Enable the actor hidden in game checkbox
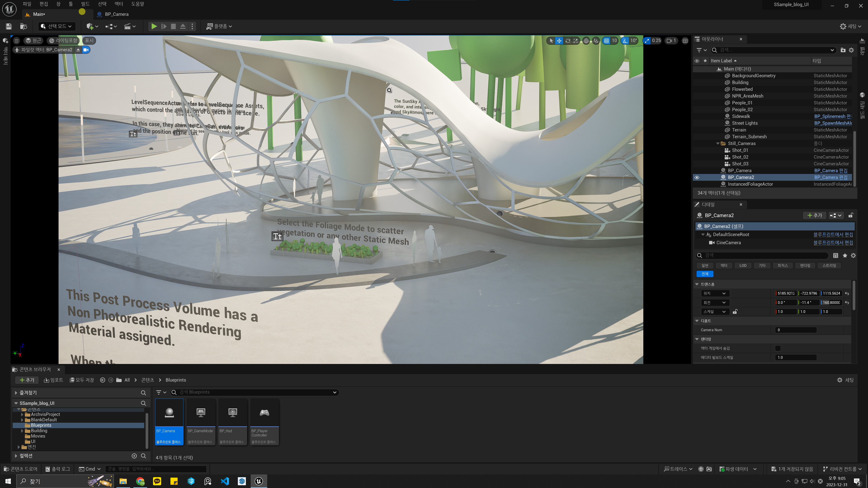The width and height of the screenshot is (868, 488). [x=778, y=348]
